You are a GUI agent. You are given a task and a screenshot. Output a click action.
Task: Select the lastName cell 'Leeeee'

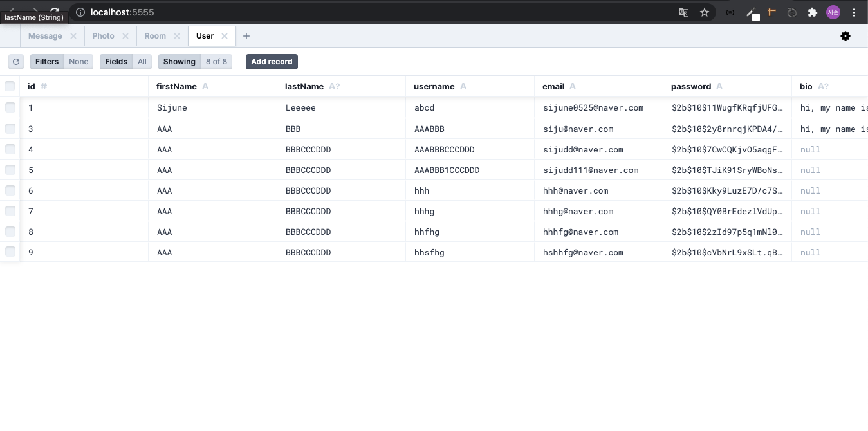(x=342, y=107)
